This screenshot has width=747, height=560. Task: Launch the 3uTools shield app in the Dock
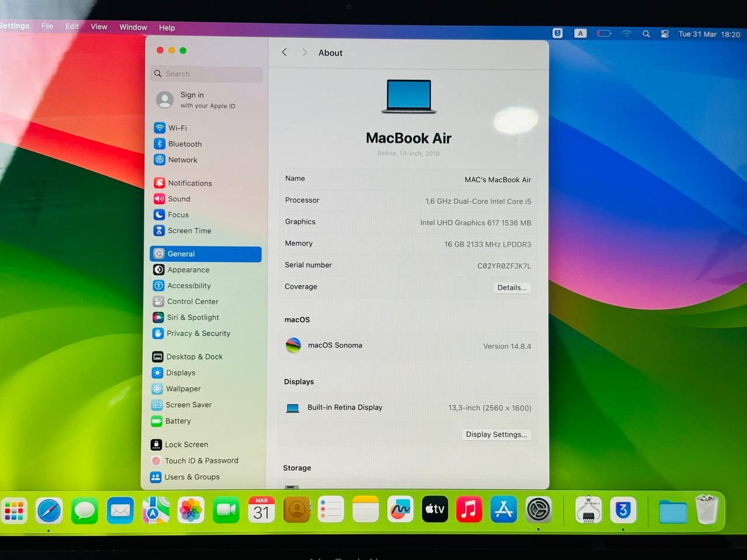point(623,510)
